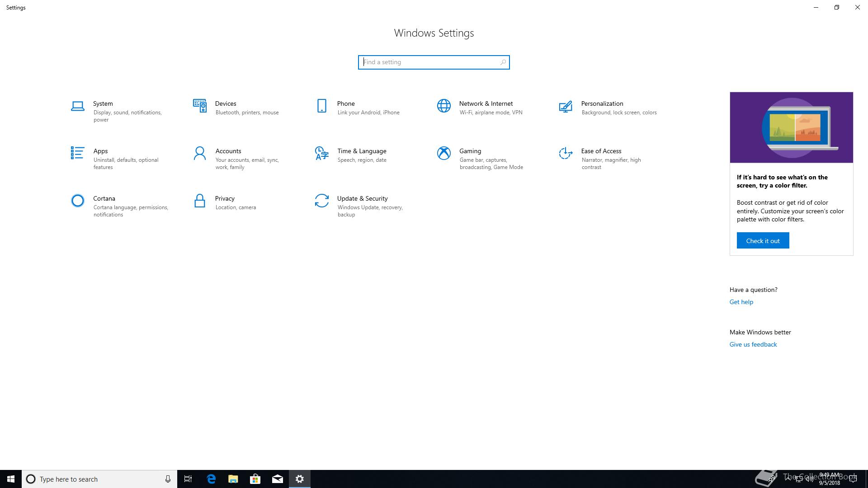This screenshot has width=868, height=488.
Task: Click the Type here to search box
Action: click(x=99, y=479)
